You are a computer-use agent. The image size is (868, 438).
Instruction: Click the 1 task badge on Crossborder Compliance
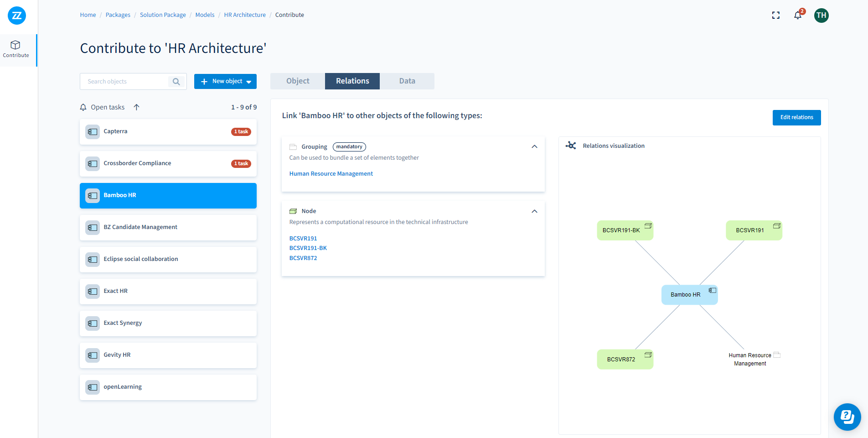coord(241,164)
